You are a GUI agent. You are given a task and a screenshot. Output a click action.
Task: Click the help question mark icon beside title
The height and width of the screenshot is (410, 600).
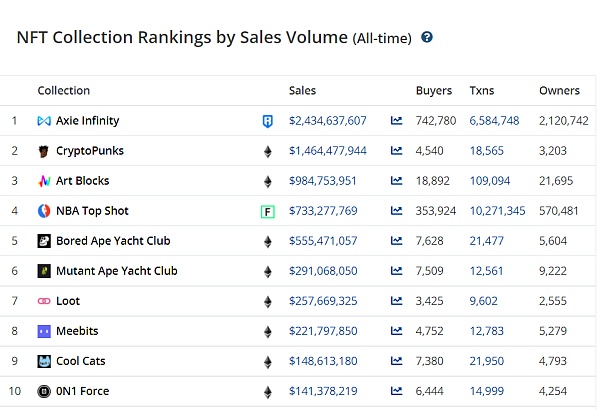pos(427,37)
